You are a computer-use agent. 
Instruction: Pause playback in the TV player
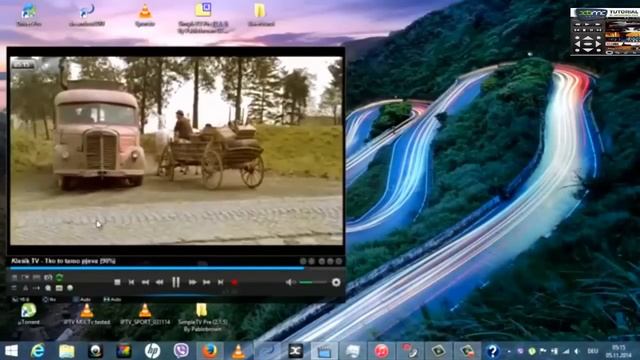(176, 282)
